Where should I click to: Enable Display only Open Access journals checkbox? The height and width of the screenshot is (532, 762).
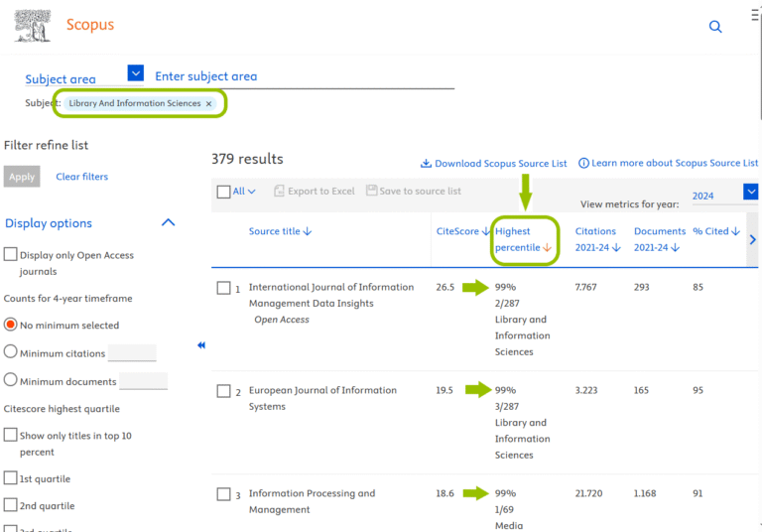pyautogui.click(x=10, y=255)
